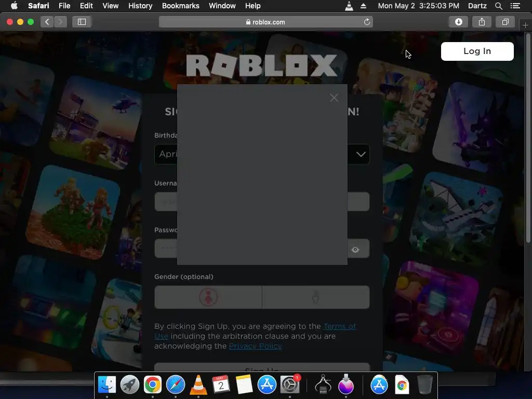The height and width of the screenshot is (399, 532).
Task: Select the female gender option
Action: click(x=208, y=297)
